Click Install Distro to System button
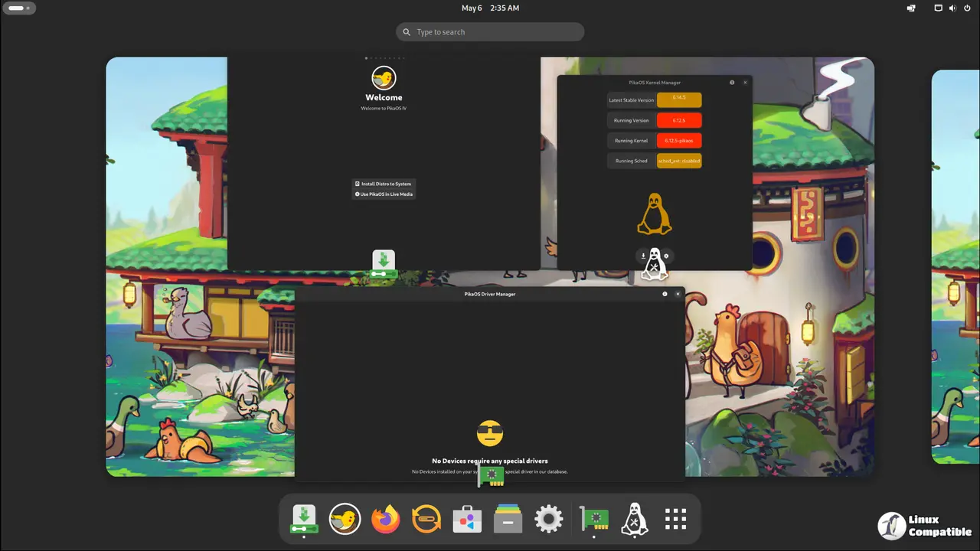This screenshot has width=980, height=551. tap(384, 184)
